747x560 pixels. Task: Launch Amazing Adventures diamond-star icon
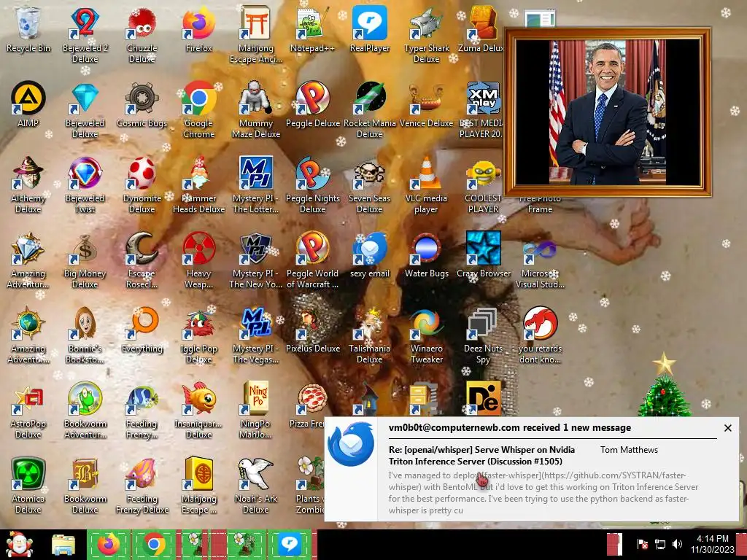click(x=28, y=260)
